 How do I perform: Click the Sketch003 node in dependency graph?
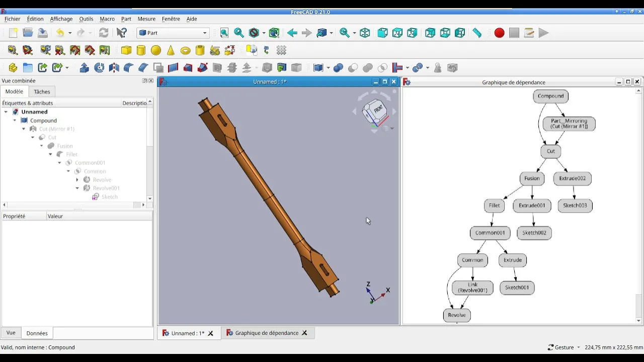click(575, 206)
